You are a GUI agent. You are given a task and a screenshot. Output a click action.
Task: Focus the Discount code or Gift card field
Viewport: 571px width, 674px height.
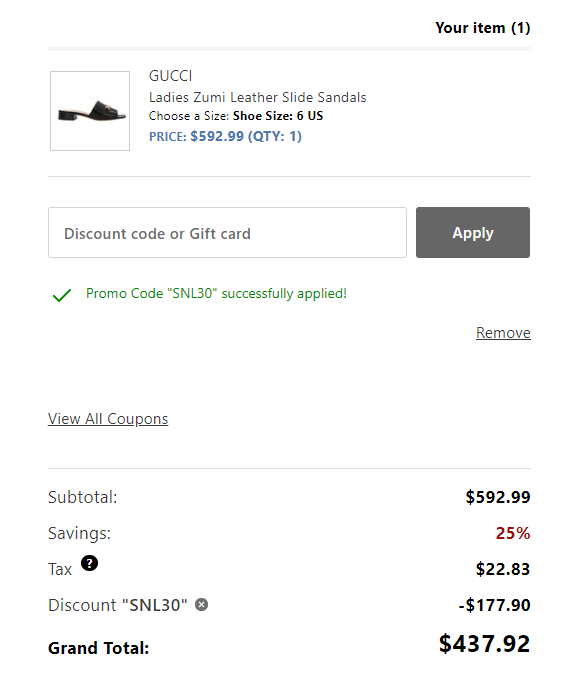coord(227,233)
